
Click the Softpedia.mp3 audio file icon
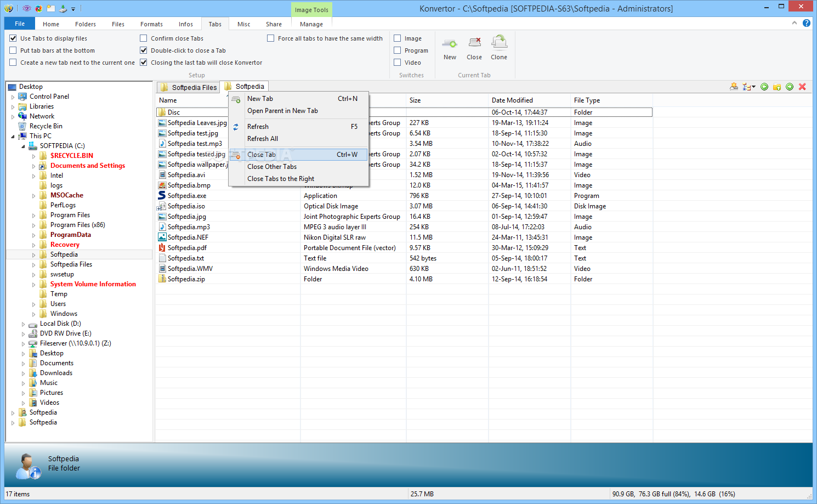click(162, 226)
